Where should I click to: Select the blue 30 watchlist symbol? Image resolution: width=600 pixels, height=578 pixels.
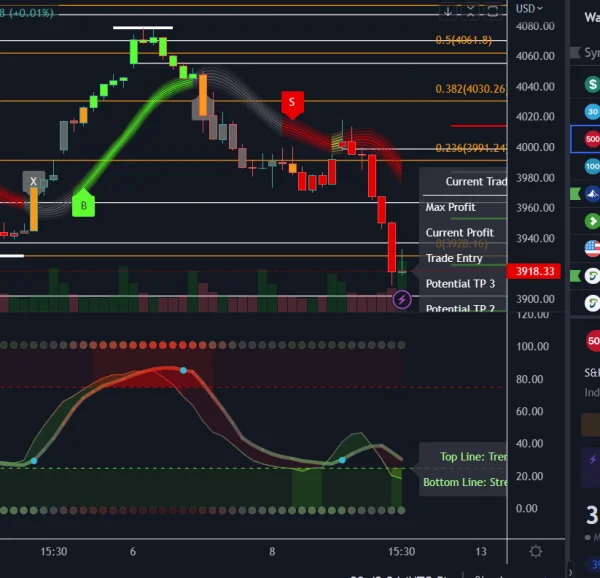tap(592, 112)
